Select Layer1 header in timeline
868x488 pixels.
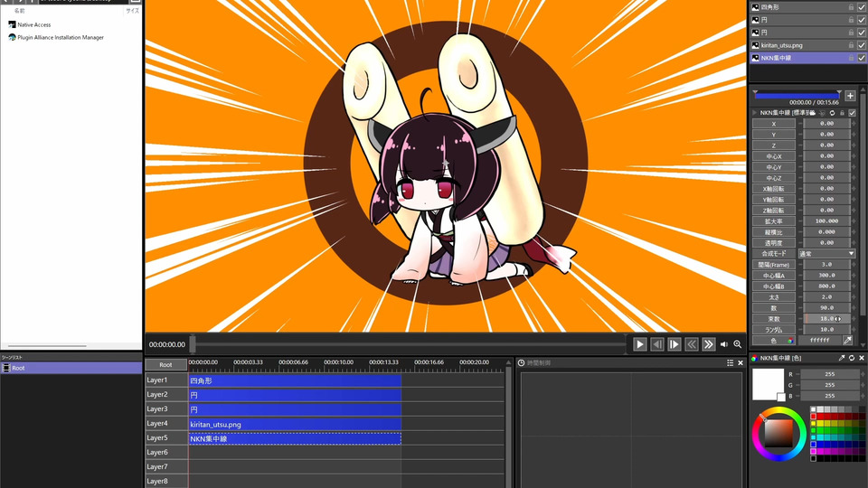[x=166, y=380]
